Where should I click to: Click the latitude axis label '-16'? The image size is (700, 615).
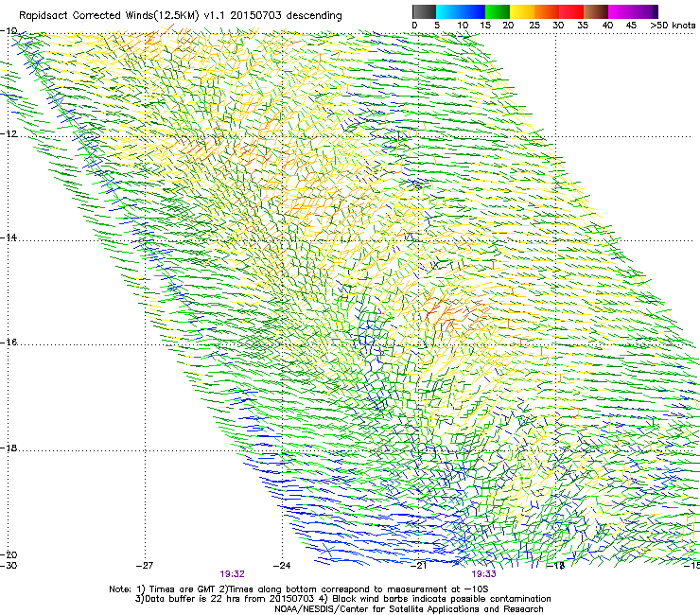coord(9,343)
